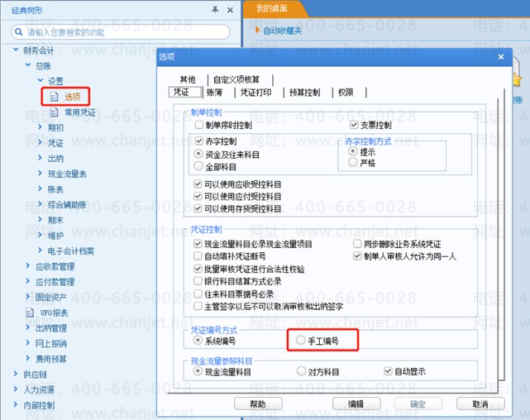Switch to the 账簿 tab
Image resolution: width=530 pixels, height=420 pixels.
click(x=214, y=93)
